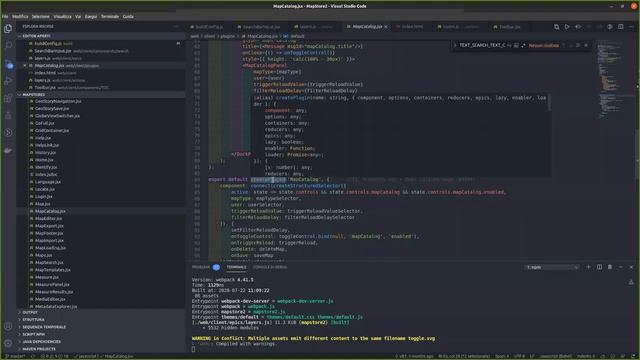This screenshot has width=640, height=360.
Task: Open the Guida menu
Action: (x=128, y=17)
